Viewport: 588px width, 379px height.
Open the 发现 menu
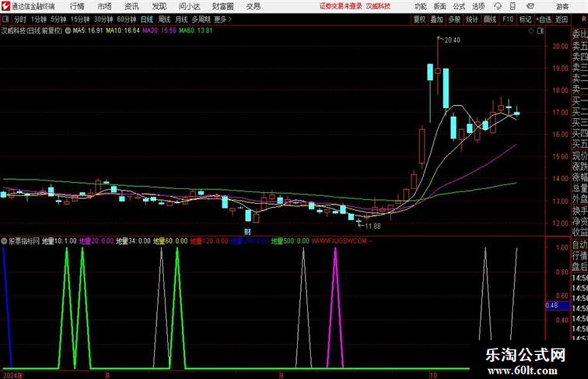tap(159, 6)
